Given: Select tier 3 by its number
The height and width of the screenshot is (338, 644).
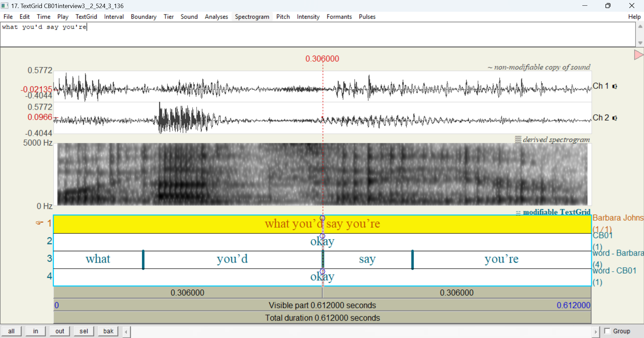Looking at the screenshot, I should (x=49, y=258).
